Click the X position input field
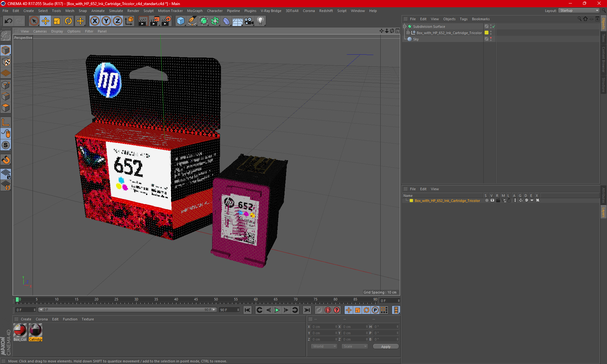Screen dimensions: 607x364 [324, 327]
